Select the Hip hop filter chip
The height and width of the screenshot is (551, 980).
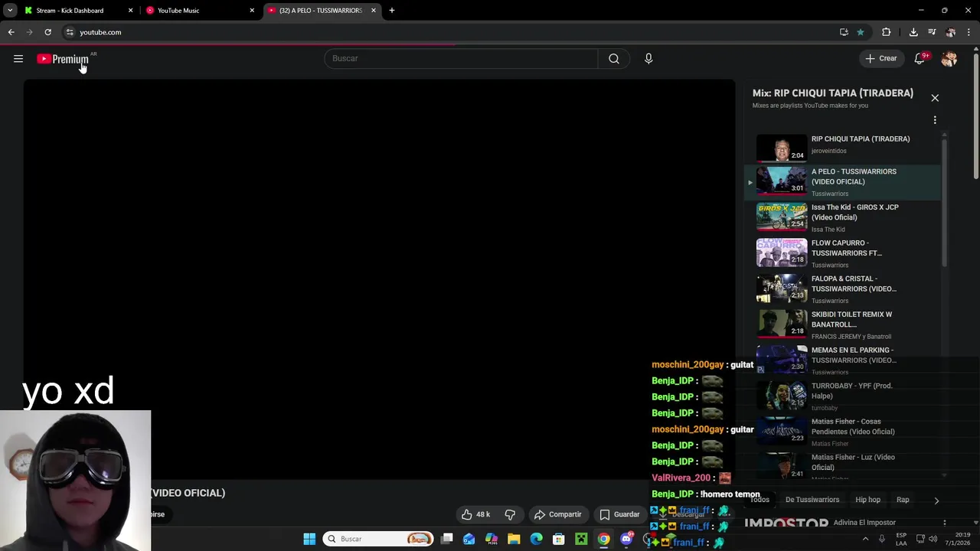click(x=867, y=500)
